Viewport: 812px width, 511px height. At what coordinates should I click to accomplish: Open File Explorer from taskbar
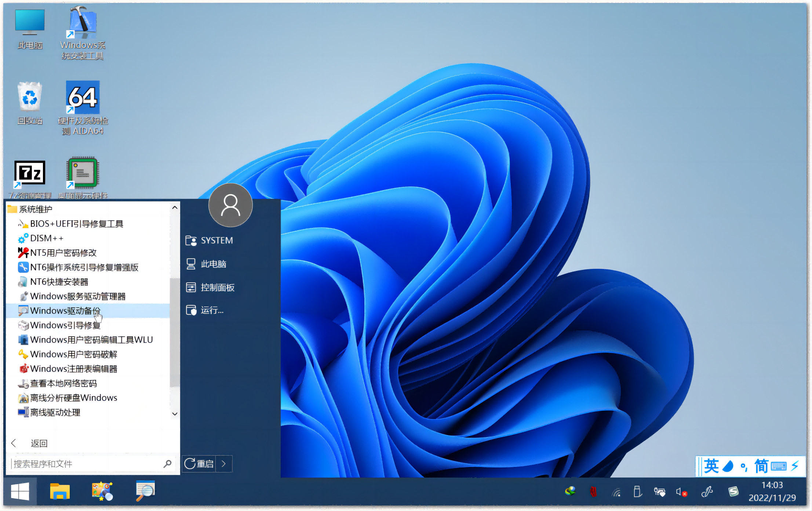click(x=60, y=492)
